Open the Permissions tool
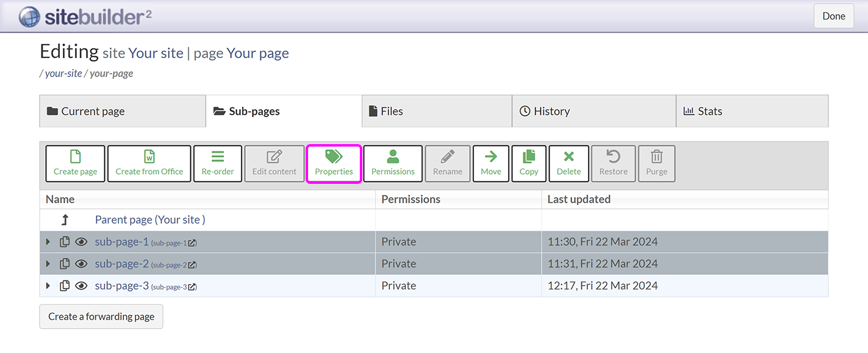Image resolution: width=868 pixels, height=353 pixels. 393,164
